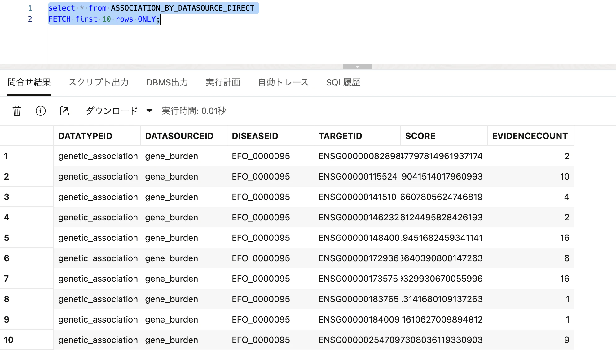This screenshot has width=616, height=364.
Task: Open the ダウンロード dropdown
Action: click(119, 111)
